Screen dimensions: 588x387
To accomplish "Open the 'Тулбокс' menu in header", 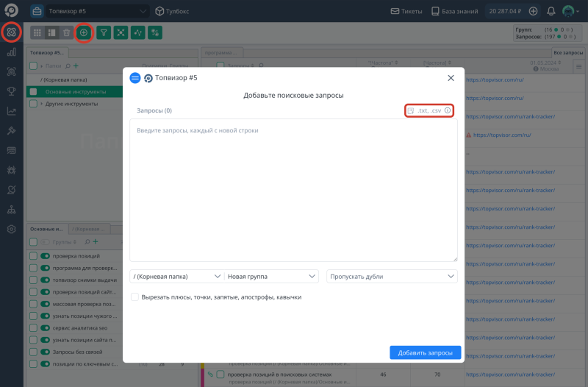I will click(174, 11).
